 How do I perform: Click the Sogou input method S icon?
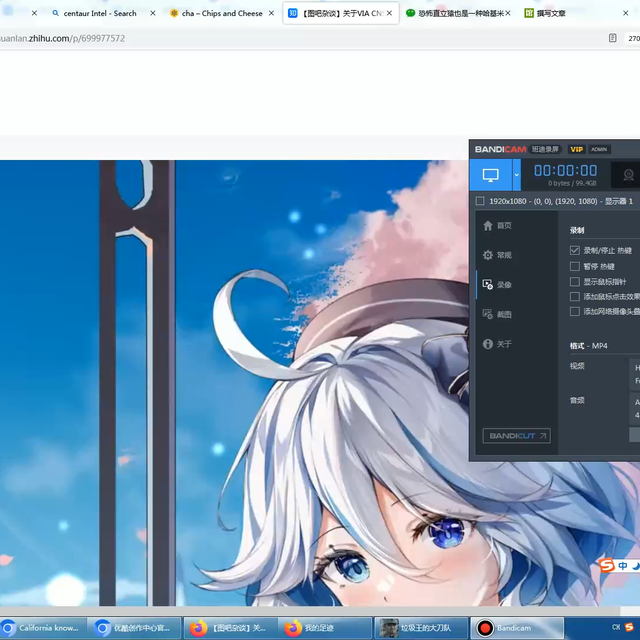pyautogui.click(x=607, y=566)
